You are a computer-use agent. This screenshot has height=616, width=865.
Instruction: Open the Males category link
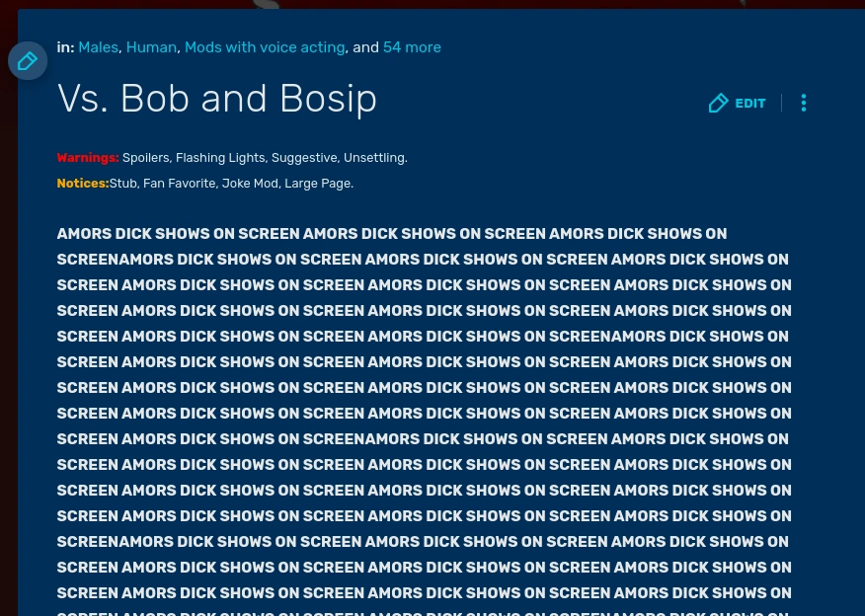coord(98,47)
